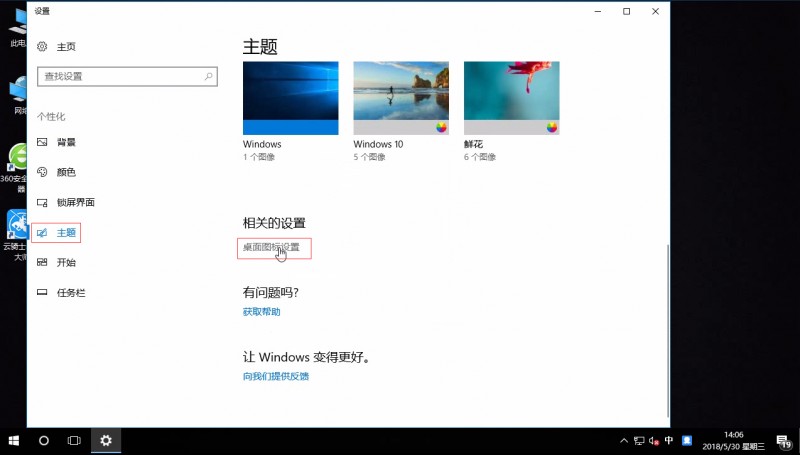This screenshot has width=800, height=455.
Task: Expand hidden tray icons chevron
Action: click(x=623, y=441)
